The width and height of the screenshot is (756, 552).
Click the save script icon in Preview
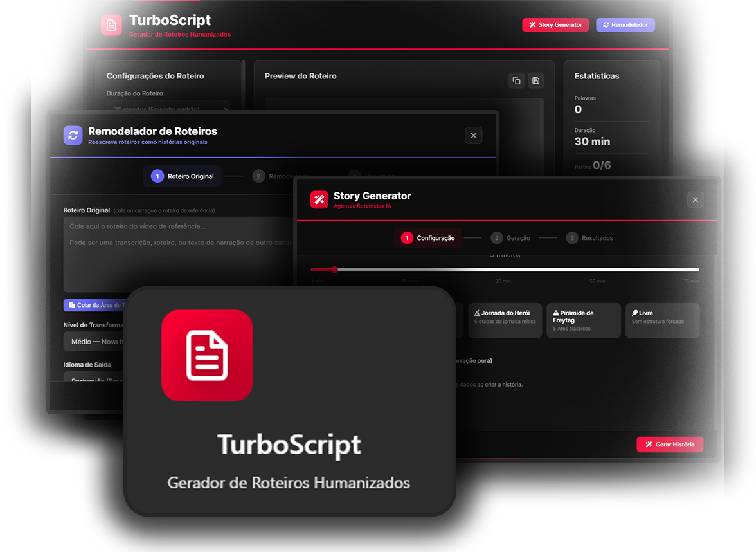[x=535, y=80]
